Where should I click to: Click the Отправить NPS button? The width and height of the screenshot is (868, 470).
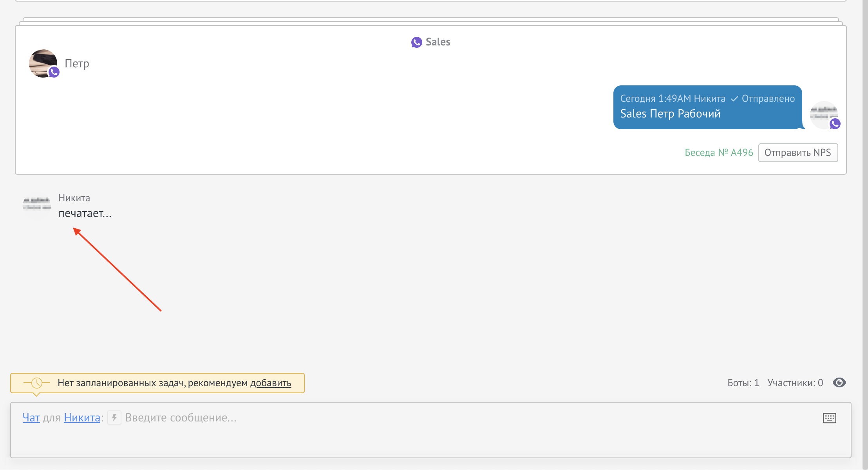(798, 153)
